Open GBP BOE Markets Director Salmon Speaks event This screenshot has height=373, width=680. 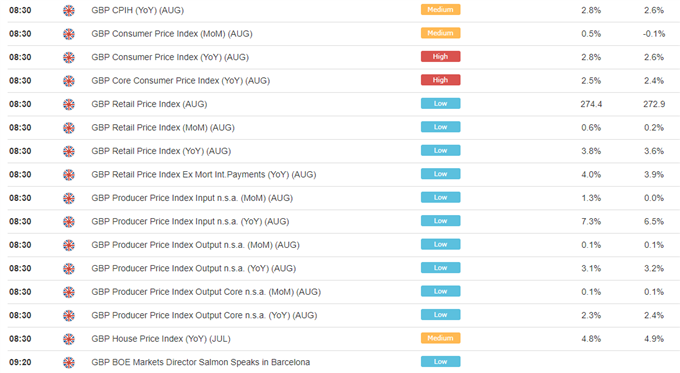point(200,362)
